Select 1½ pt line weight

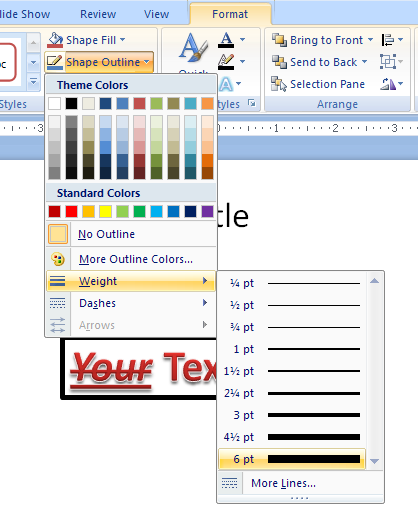point(292,371)
